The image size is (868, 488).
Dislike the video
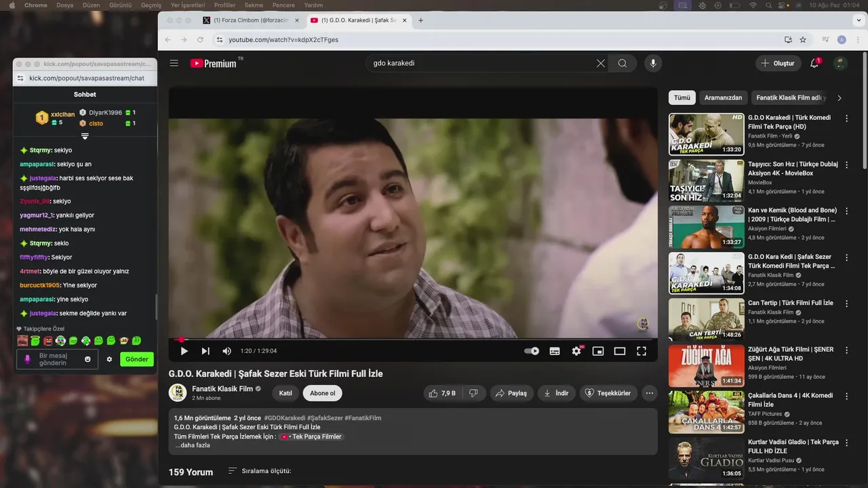pyautogui.click(x=473, y=393)
